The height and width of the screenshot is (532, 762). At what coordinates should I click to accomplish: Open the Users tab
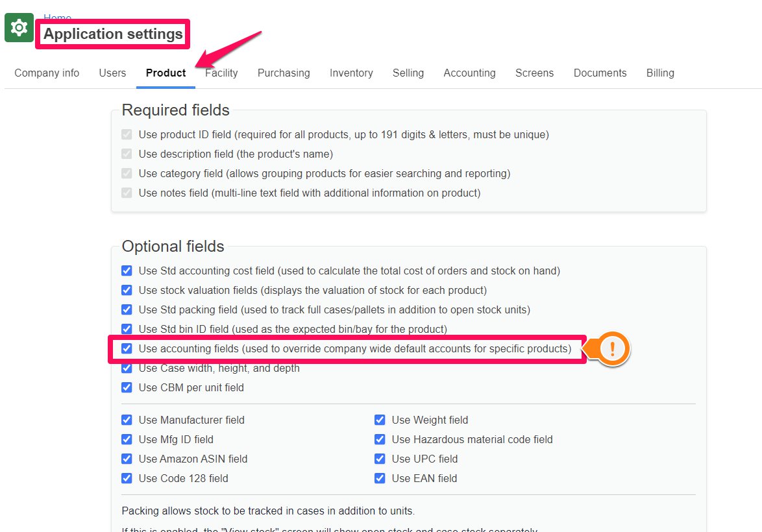(x=112, y=73)
